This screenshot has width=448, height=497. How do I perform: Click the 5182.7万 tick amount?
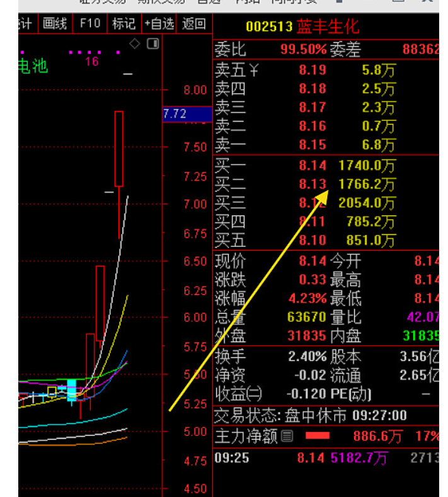tap(359, 459)
